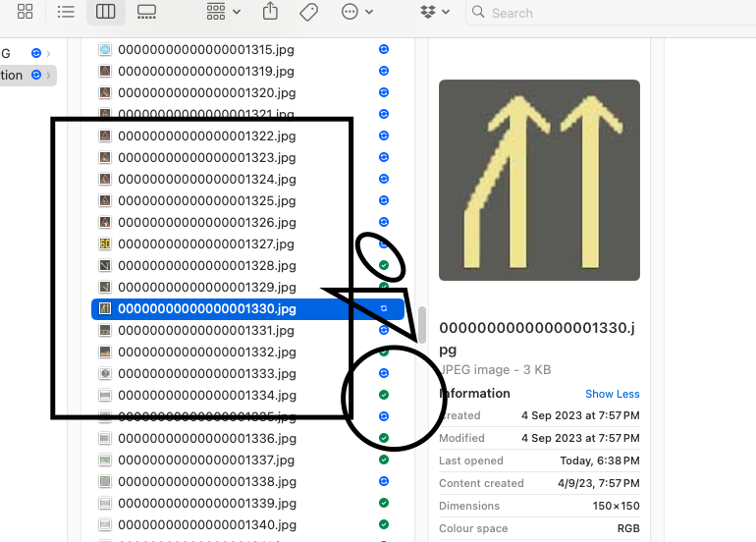Click synced checkmark for 0000000000000001340.jpg
Screen dimensions: 756x542
(384, 524)
